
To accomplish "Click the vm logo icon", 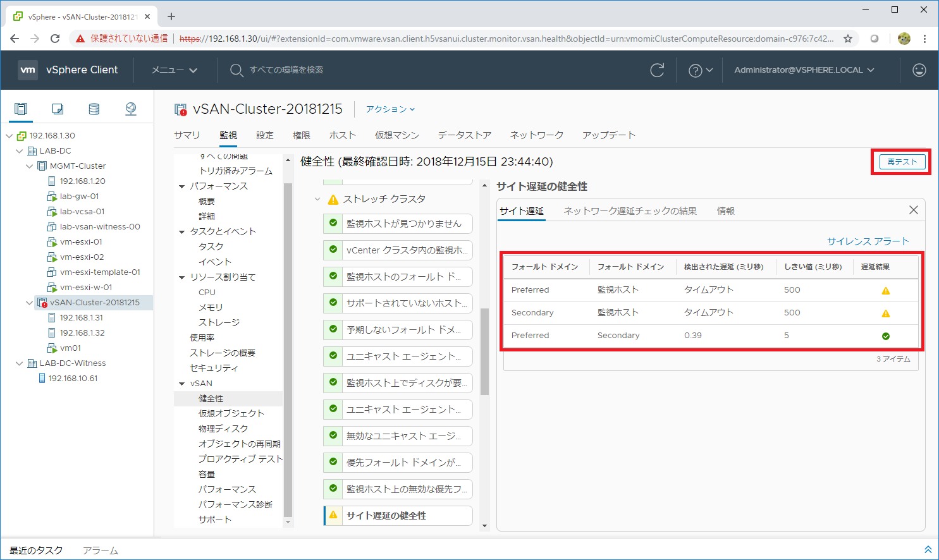I will click(x=28, y=70).
